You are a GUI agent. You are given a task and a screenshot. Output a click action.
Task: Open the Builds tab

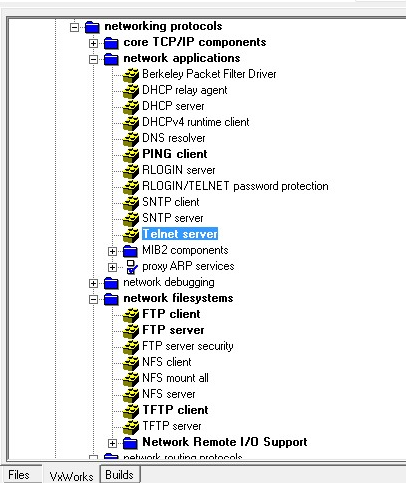(119, 475)
